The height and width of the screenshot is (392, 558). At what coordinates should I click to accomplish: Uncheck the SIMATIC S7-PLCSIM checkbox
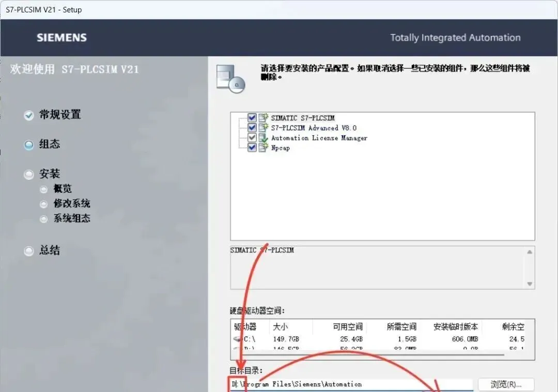[x=252, y=118]
